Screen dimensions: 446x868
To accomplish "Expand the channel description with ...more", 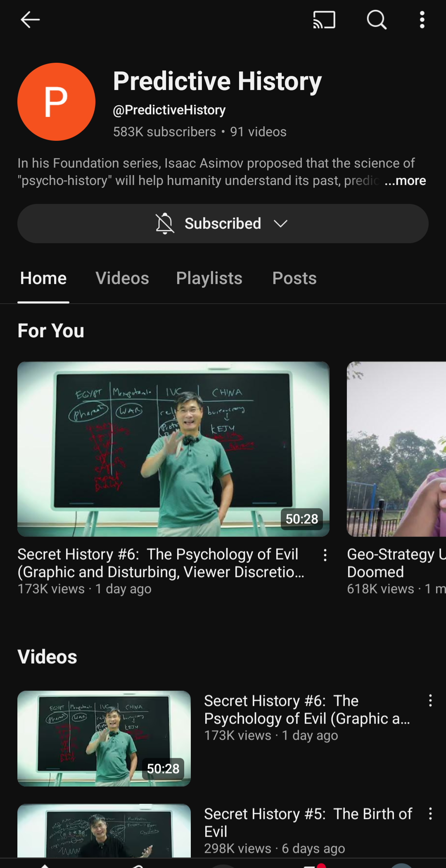I will tap(405, 180).
